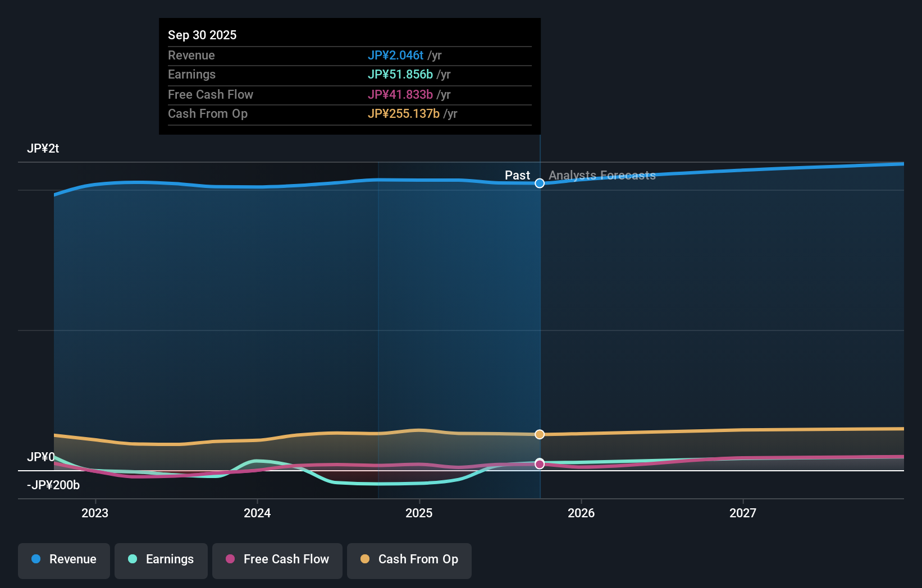Click the pink Free Cash Flow legend dot
Viewport: 922px width, 588px height.
coord(230,559)
